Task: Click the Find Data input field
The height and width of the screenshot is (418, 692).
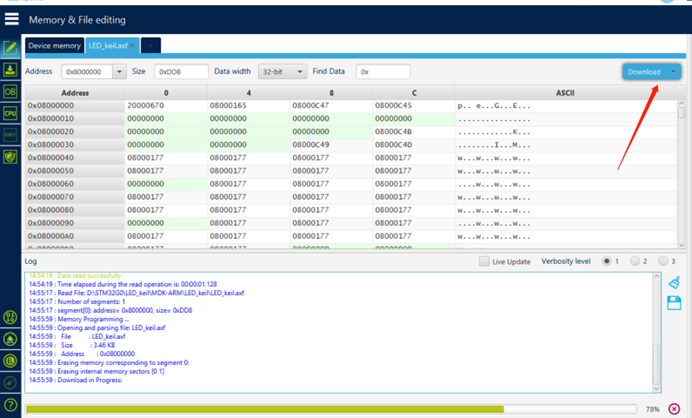Action: [383, 72]
